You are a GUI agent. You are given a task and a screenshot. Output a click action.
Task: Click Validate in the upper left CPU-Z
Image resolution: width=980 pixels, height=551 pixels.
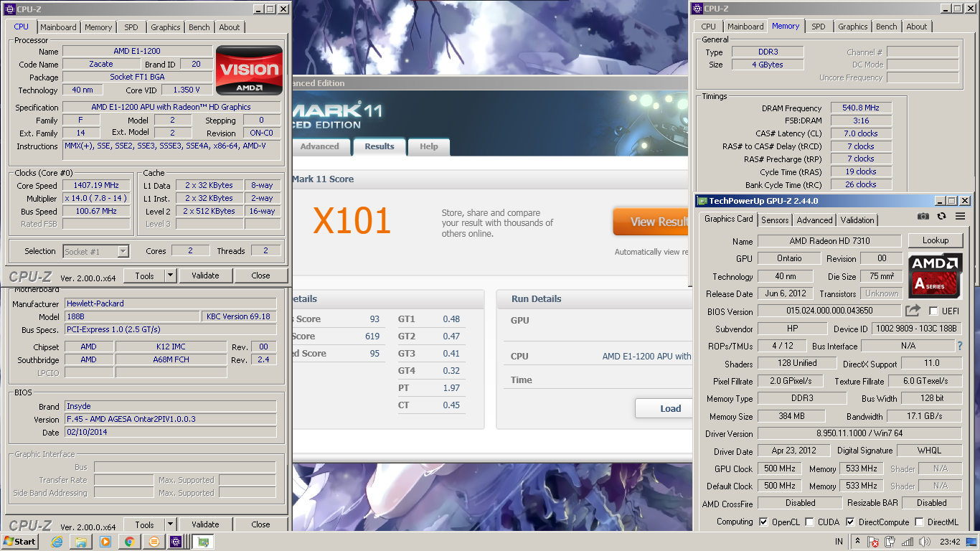(205, 275)
